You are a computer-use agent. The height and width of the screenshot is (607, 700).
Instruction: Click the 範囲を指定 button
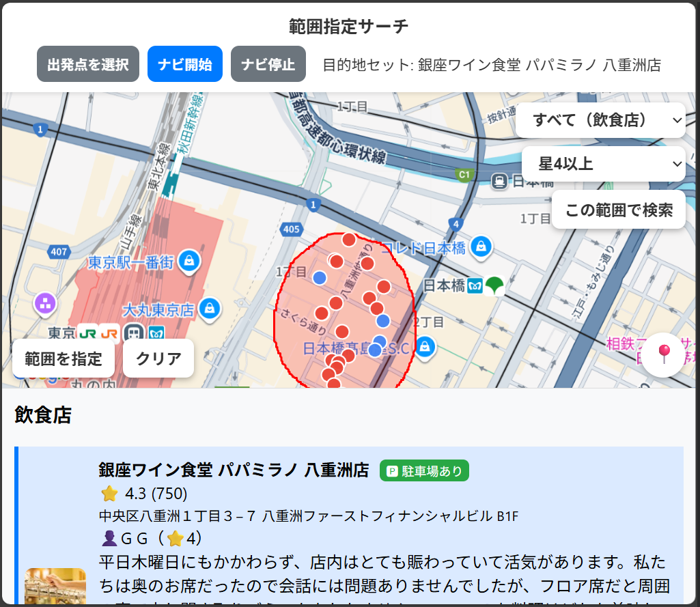point(64,358)
